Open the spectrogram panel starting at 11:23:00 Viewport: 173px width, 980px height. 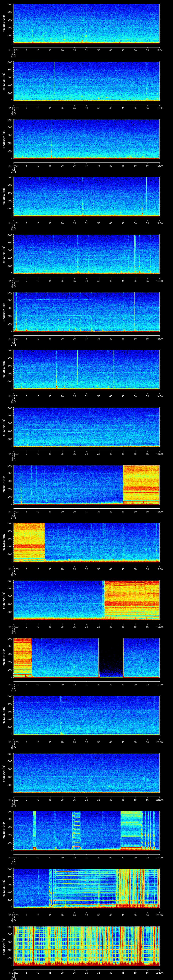(86, 946)
